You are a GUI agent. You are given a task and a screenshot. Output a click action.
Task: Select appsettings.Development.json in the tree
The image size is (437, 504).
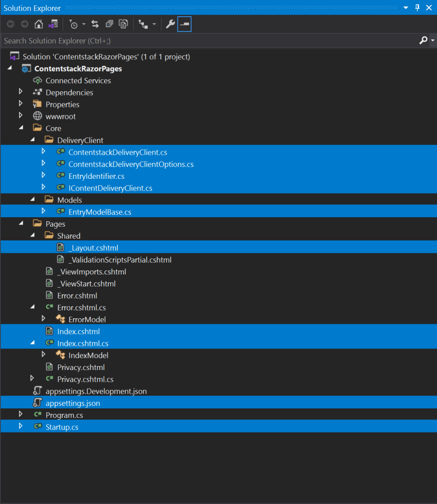coord(96,391)
